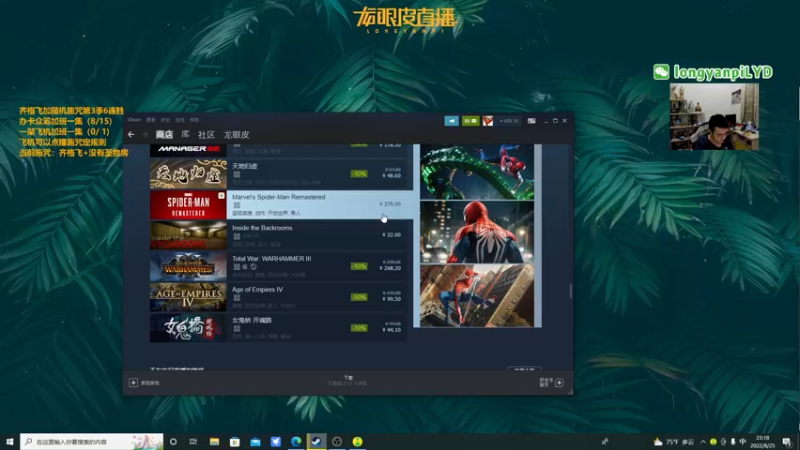Open File Explorer from the taskbar
Image resolution: width=800 pixels, height=450 pixels.
click(x=214, y=441)
